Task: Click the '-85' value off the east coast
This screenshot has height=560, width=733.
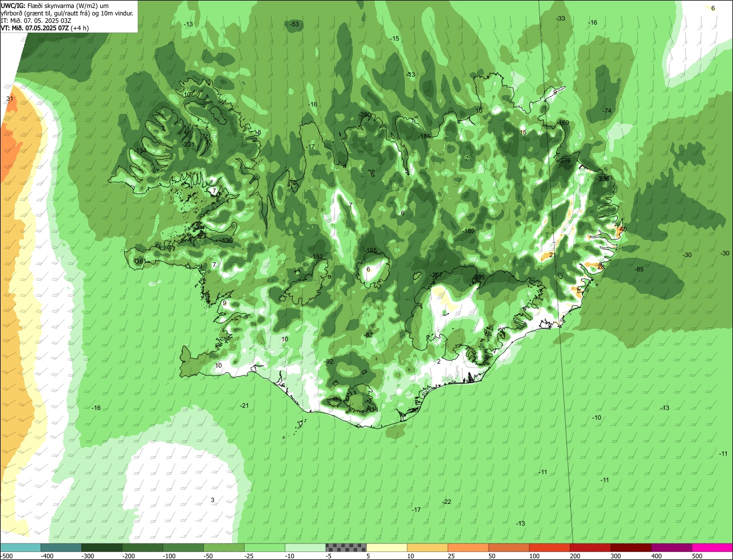Action: pos(639,269)
